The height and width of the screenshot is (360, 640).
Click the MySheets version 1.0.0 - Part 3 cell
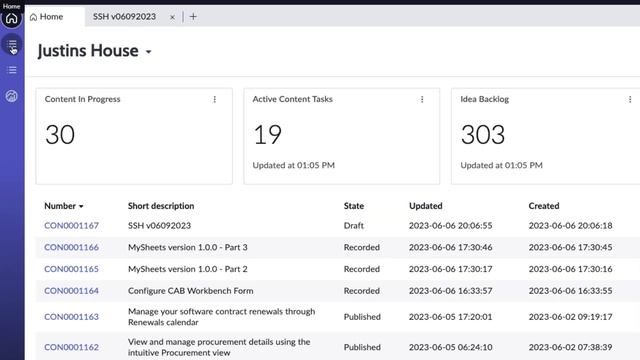coord(188,247)
